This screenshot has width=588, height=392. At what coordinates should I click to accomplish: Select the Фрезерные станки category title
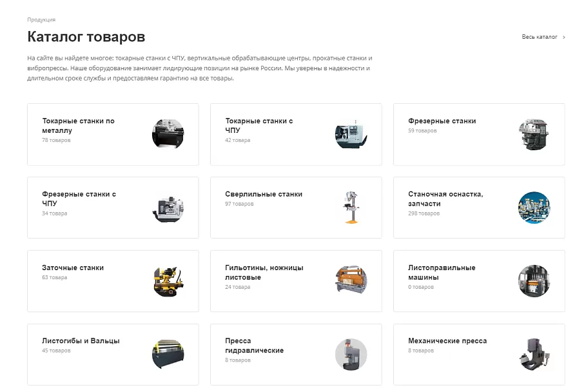point(442,121)
